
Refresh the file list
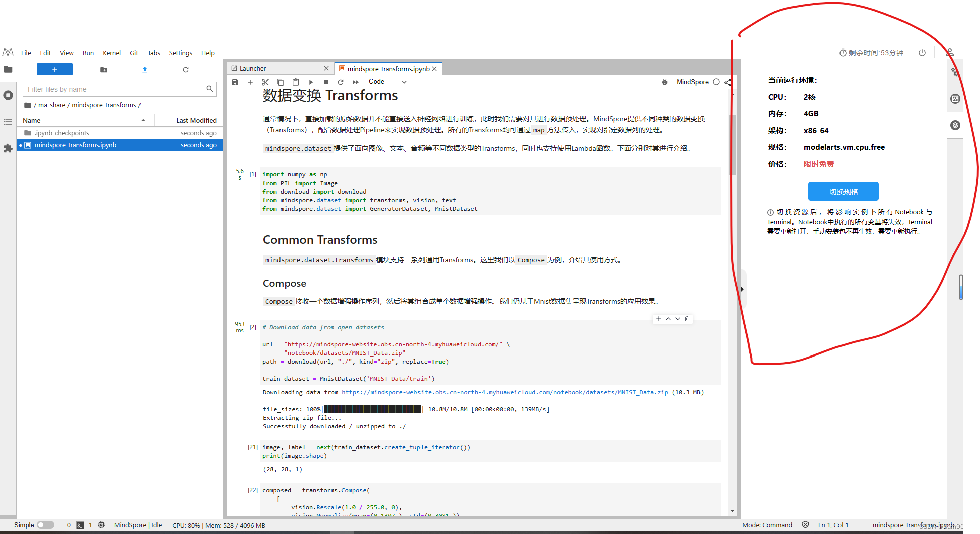(186, 70)
